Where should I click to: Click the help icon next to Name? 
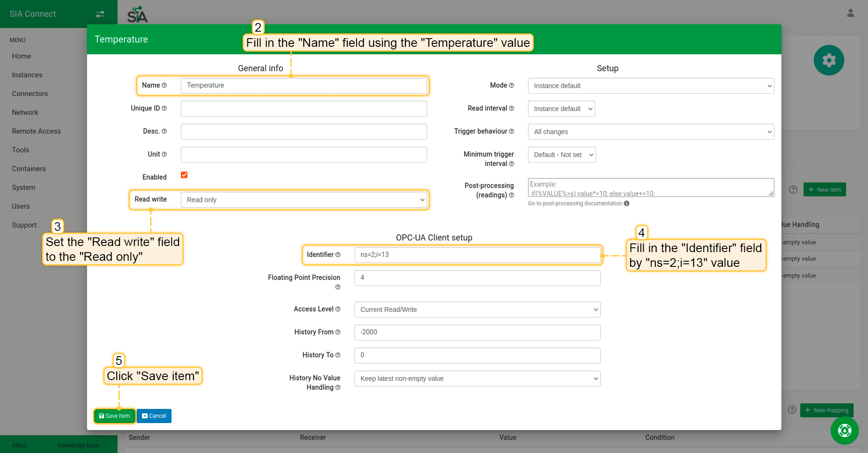click(164, 85)
